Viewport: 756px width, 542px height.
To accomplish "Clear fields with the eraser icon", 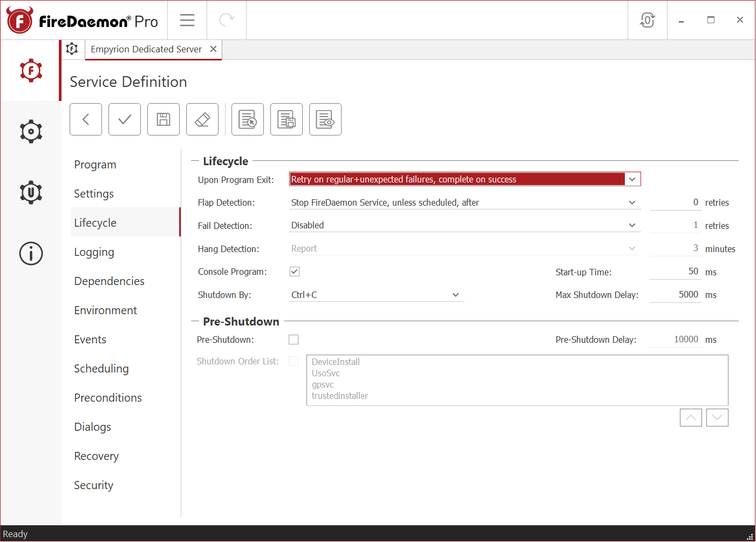I will (202, 119).
